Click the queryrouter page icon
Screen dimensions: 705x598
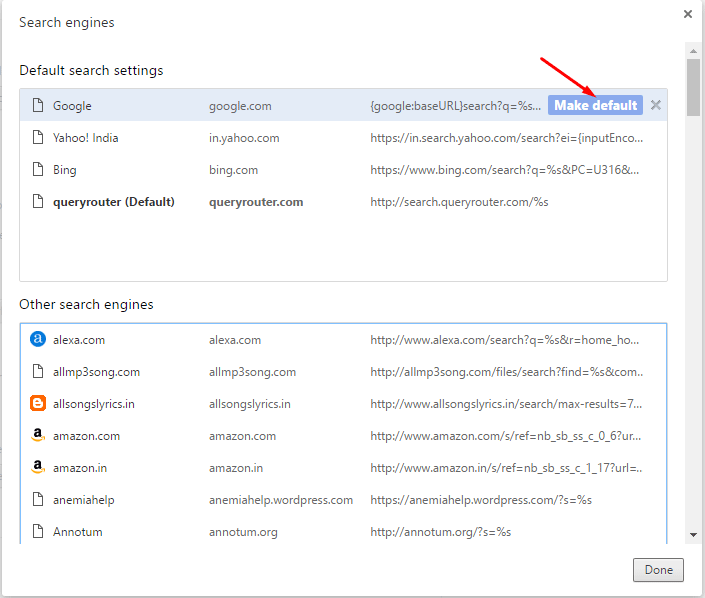pos(38,201)
